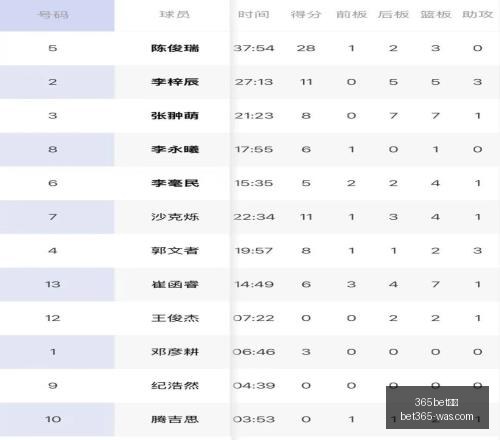Click the 助攻 value in the 19:57 row
The image size is (500, 440).
[478, 251]
